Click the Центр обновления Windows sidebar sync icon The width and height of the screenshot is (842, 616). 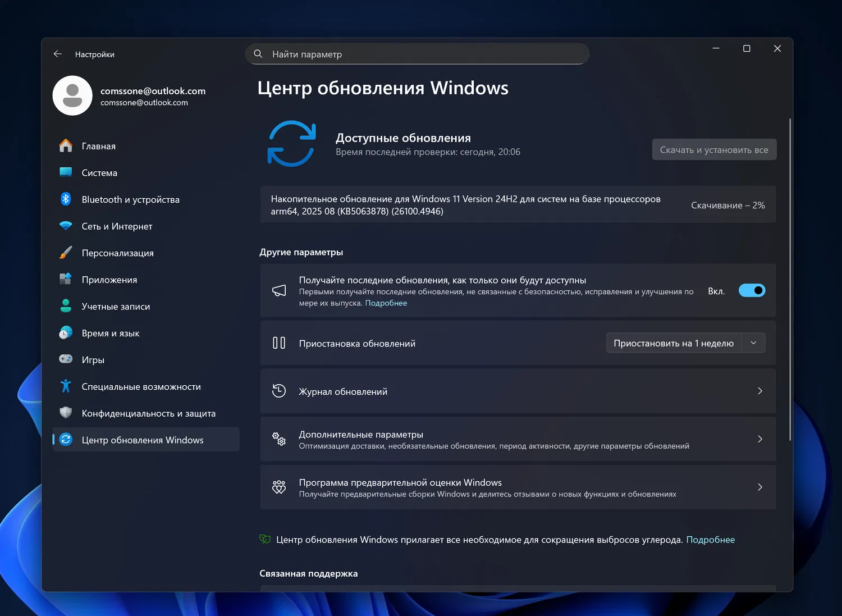click(x=66, y=440)
